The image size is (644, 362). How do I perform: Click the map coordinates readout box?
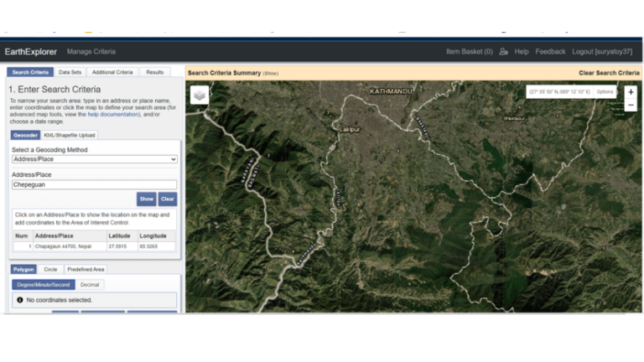tap(559, 92)
